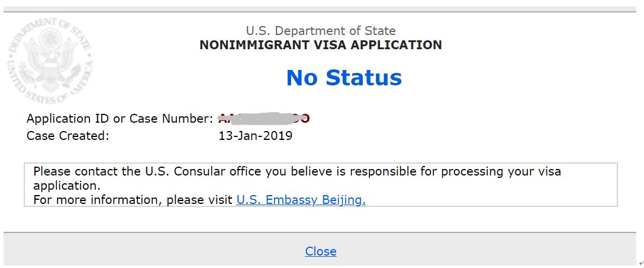Click the Application ID or Case Number label
This screenshot has height=268, width=644.
(x=120, y=119)
